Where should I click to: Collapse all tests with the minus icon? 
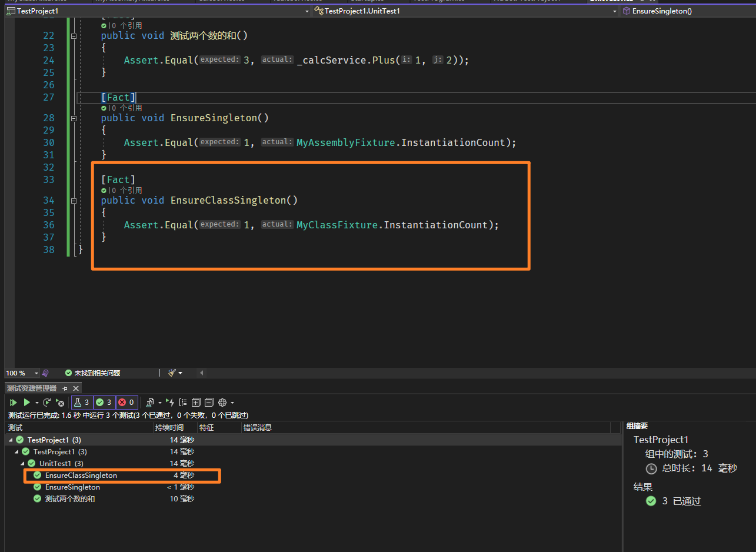pos(208,403)
